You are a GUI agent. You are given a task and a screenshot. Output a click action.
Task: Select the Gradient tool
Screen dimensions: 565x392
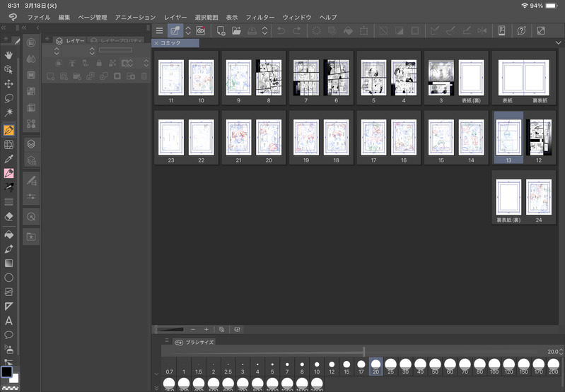pyautogui.click(x=8, y=263)
